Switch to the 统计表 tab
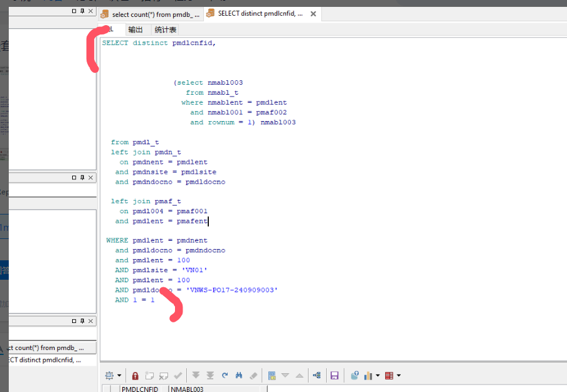567x392 pixels. point(166,29)
